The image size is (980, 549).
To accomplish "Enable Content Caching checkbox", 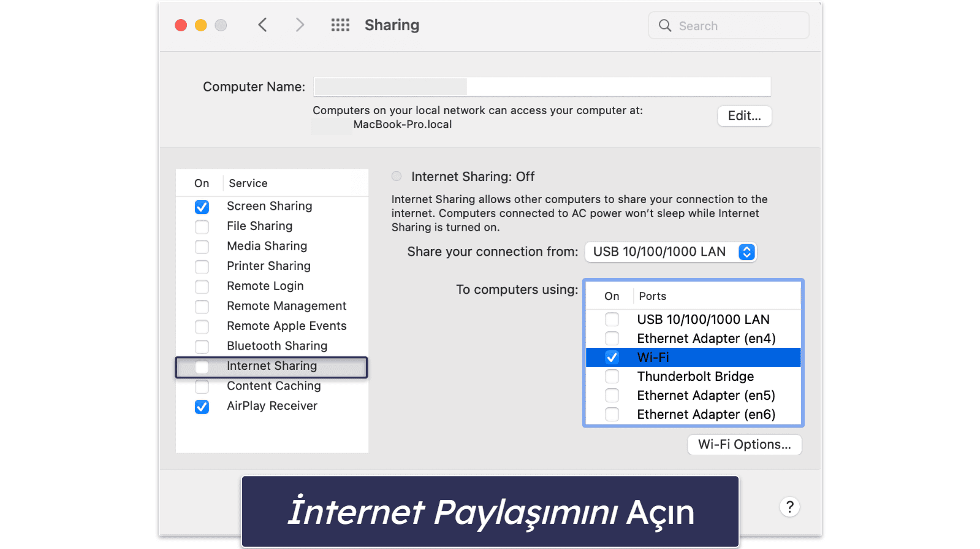I will (x=202, y=386).
